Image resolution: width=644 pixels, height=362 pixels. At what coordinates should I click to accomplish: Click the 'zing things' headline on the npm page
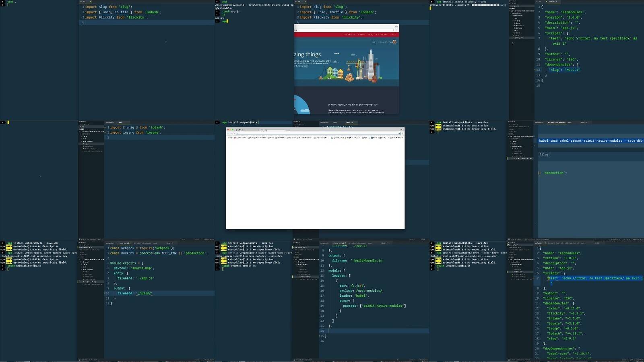[308, 54]
